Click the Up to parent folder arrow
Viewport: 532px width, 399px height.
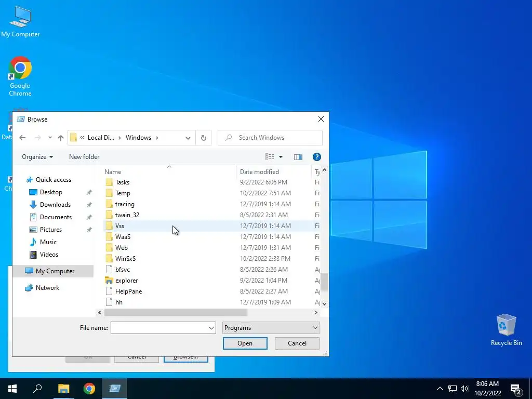click(61, 138)
